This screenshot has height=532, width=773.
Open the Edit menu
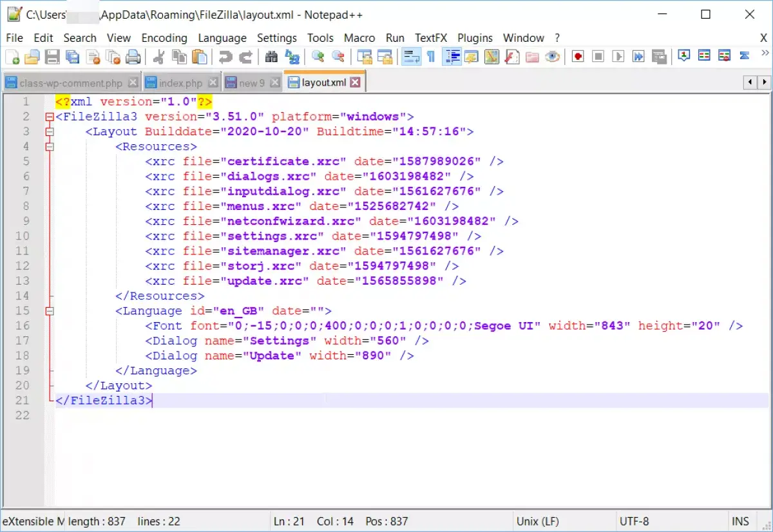click(x=43, y=38)
